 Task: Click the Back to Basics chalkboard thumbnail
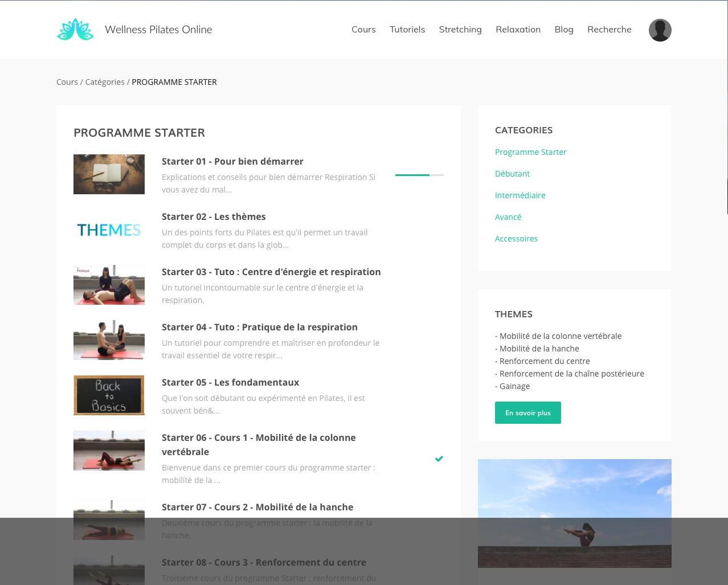pyautogui.click(x=109, y=395)
